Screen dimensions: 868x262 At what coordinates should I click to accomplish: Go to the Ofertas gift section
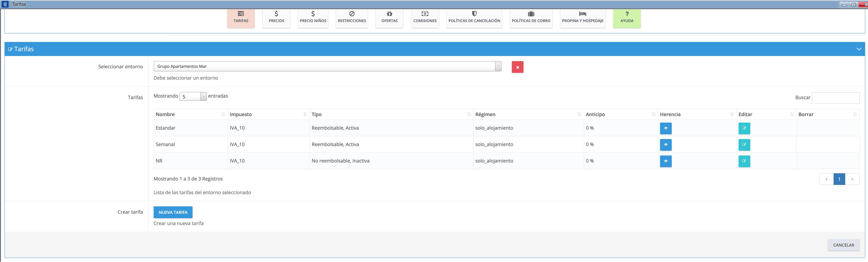[x=389, y=17]
